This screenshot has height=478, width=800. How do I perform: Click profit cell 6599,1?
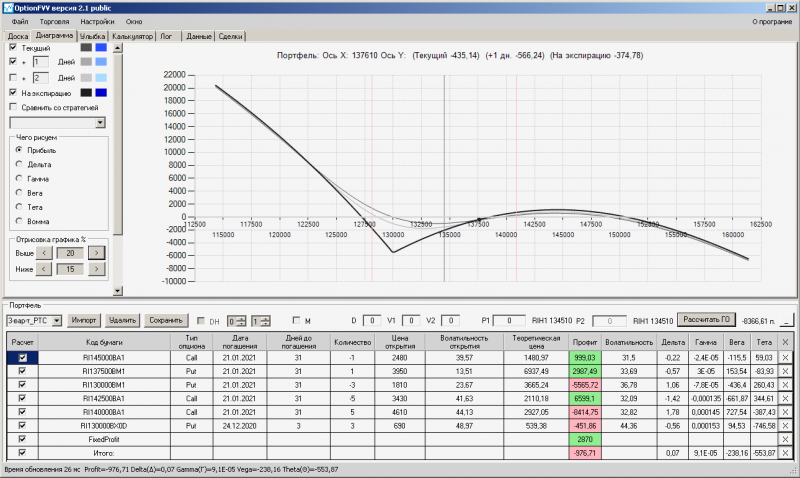pyautogui.click(x=585, y=398)
